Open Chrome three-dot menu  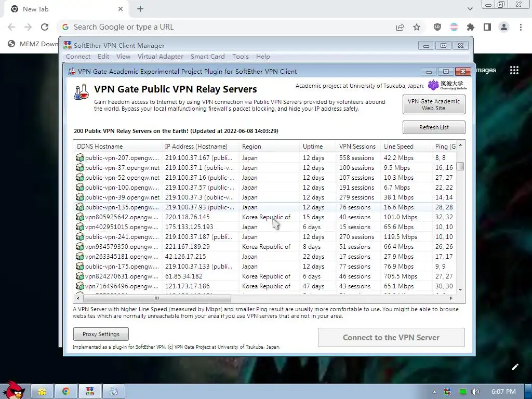521,27
